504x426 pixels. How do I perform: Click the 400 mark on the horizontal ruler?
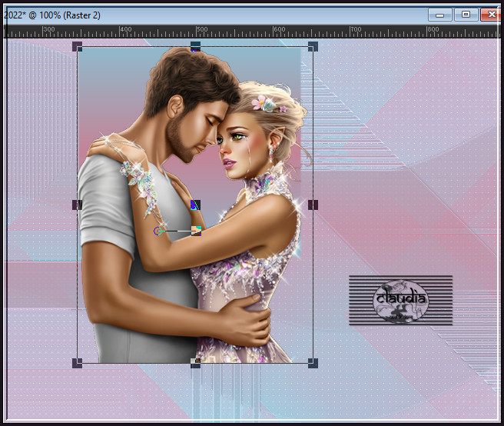pos(126,29)
